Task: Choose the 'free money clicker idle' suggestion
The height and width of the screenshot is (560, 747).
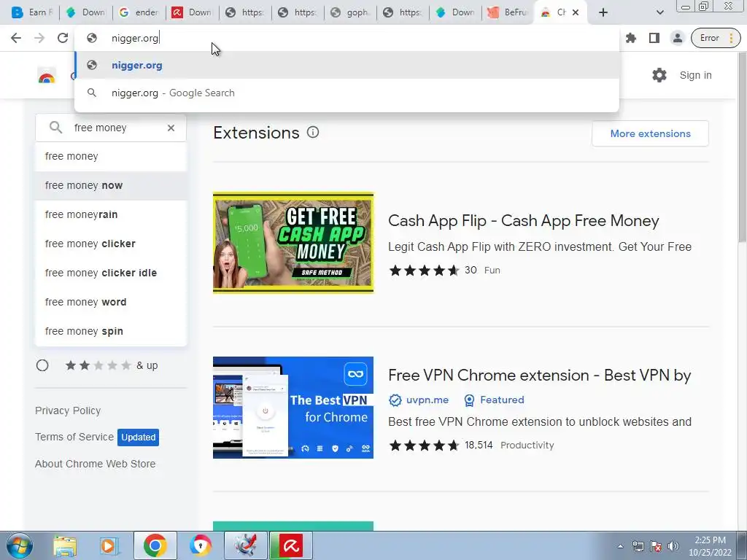Action: click(111, 273)
